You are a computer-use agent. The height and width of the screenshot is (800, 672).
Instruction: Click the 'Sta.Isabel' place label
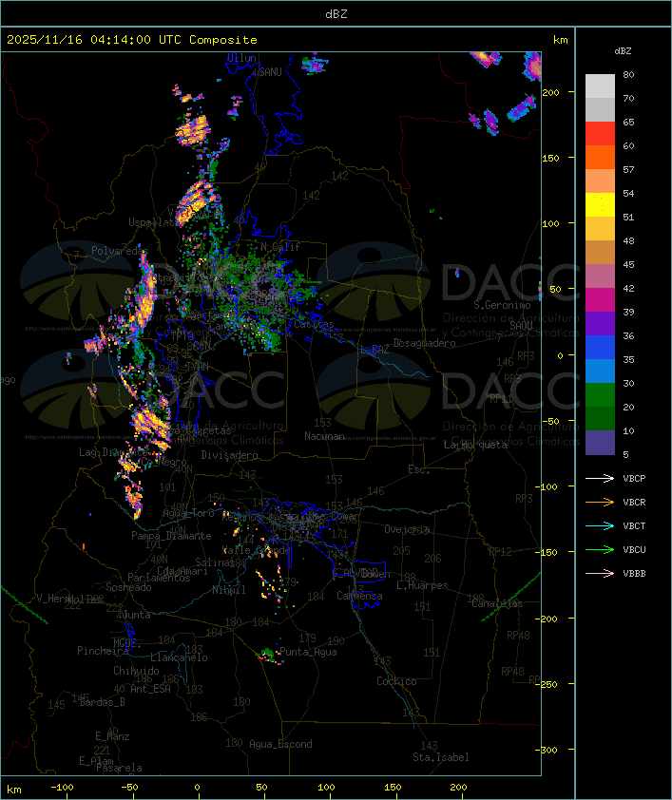pos(441,757)
